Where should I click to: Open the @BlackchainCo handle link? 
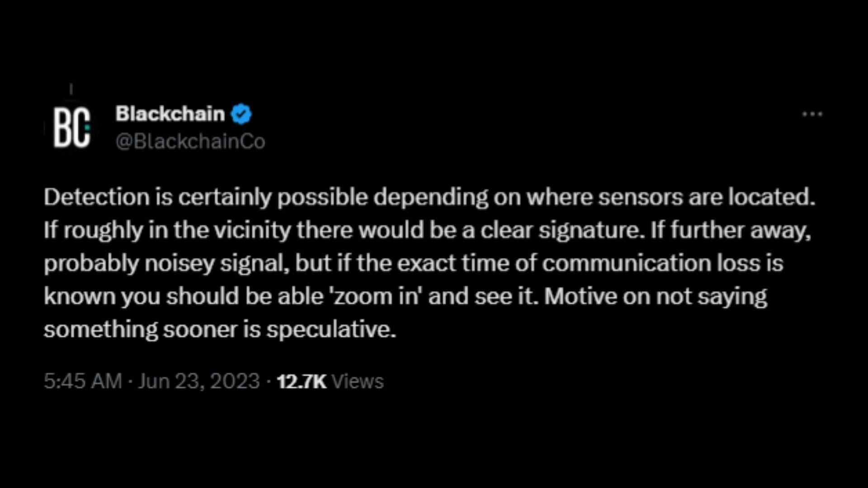point(190,141)
